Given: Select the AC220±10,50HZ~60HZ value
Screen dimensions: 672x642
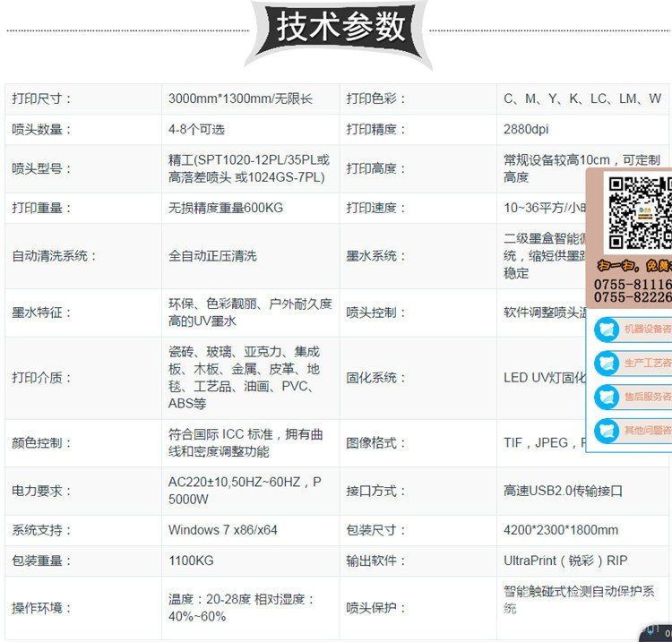Looking at the screenshot, I should click(245, 491).
